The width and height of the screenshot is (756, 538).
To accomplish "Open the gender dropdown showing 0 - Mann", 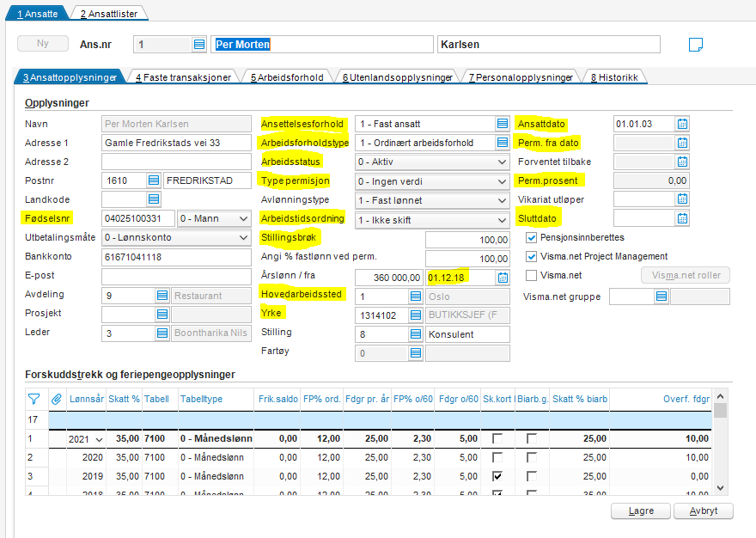I will click(x=214, y=218).
